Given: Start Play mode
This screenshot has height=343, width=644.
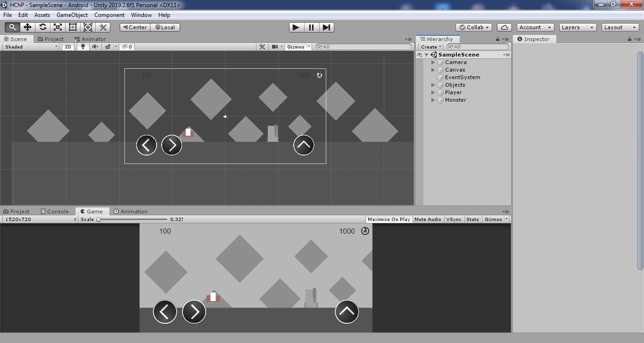Looking at the screenshot, I should (296, 27).
